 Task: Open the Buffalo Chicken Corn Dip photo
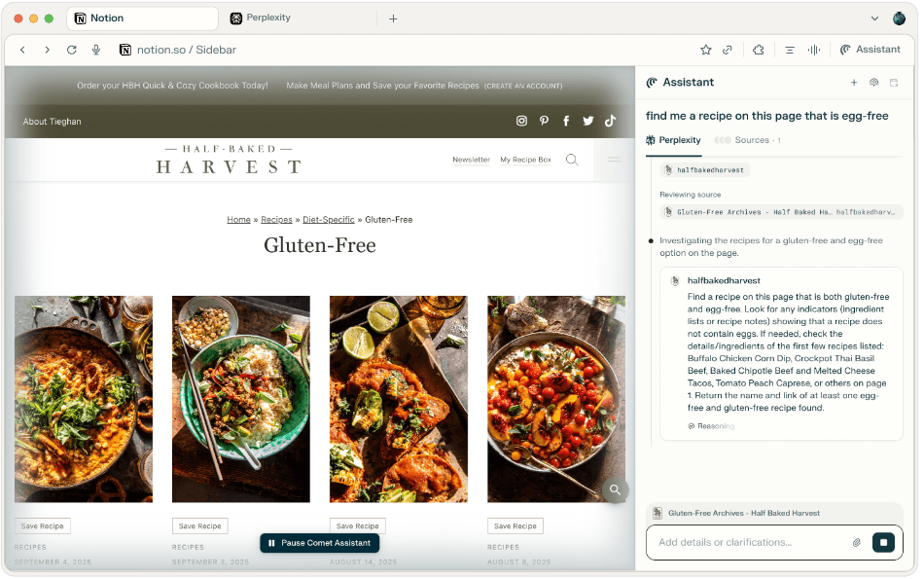[x=83, y=399]
